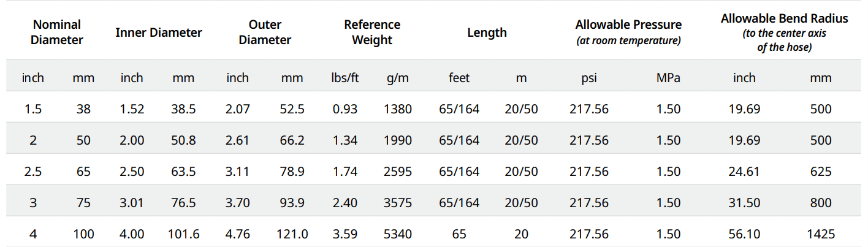Click bend radius value 1425
Screen dimensions: 868x247
click(x=820, y=234)
